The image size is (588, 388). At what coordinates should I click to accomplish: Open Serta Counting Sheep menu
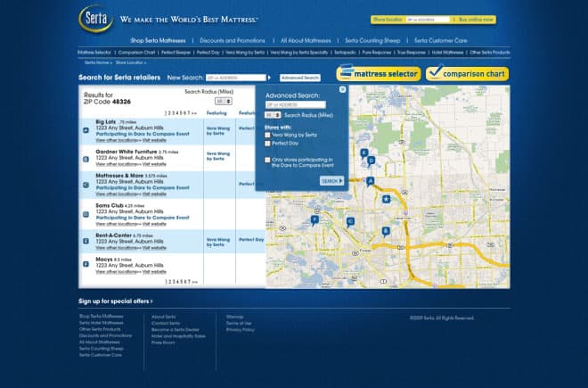[372, 40]
